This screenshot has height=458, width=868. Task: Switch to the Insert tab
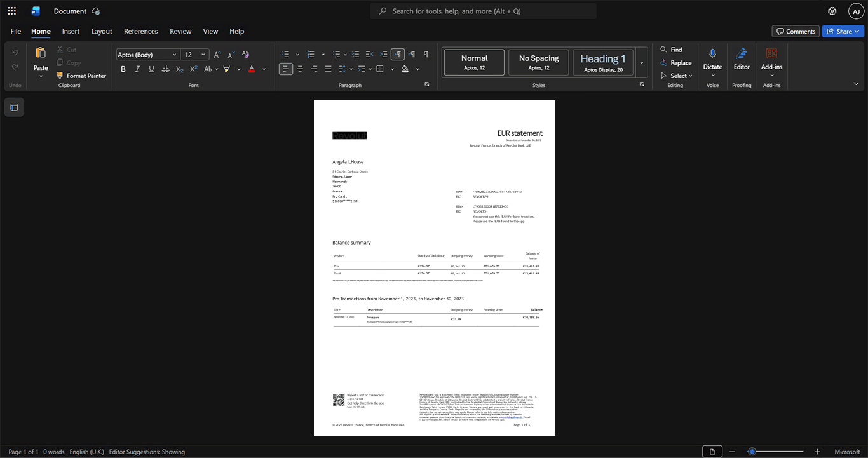click(x=71, y=31)
